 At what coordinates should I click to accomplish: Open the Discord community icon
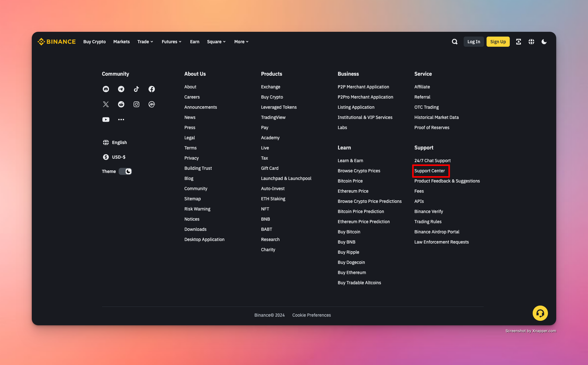tap(106, 89)
